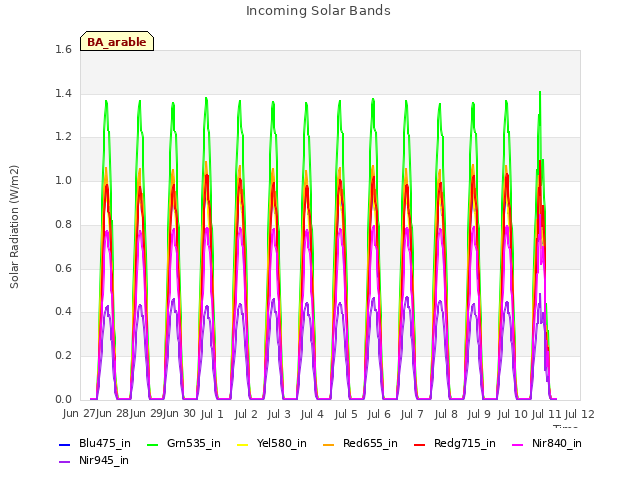This screenshot has height=480, width=640.
Task: Click the Blu475_in blue legend swatch
Action: [x=65, y=444]
